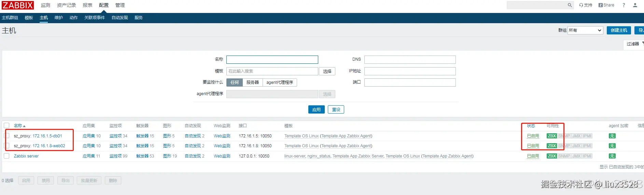The width and height of the screenshot is (644, 195).
Task: Click the ZABBIX logo
Action: click(x=18, y=5)
